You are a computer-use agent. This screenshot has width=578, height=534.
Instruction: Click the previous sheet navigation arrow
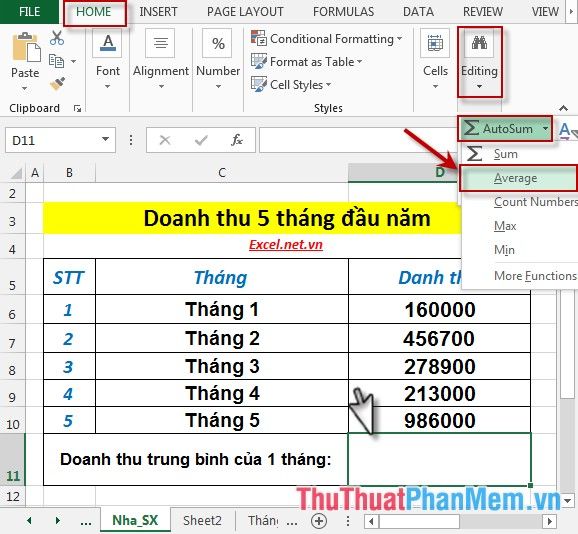pyautogui.click(x=29, y=521)
